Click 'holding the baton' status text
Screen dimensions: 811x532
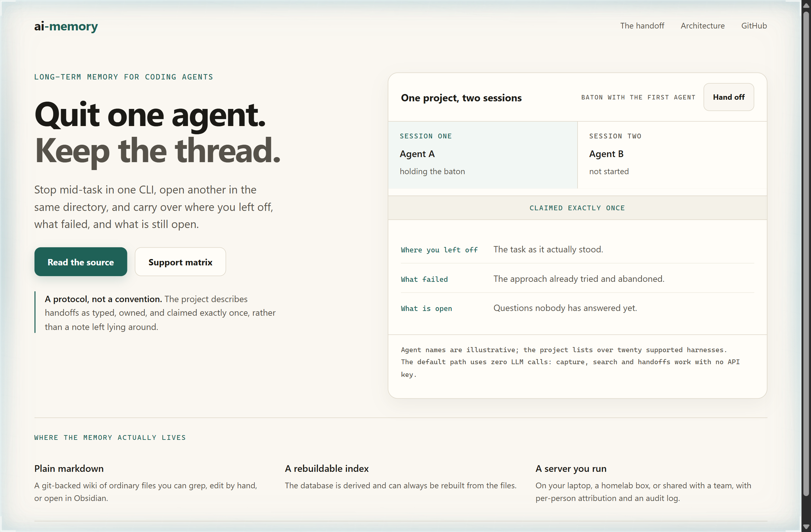point(432,171)
